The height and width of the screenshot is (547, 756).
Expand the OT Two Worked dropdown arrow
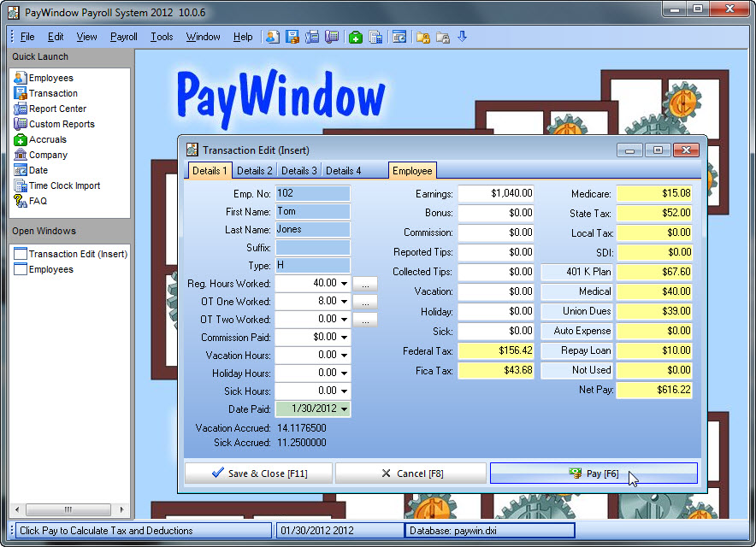[x=344, y=319]
